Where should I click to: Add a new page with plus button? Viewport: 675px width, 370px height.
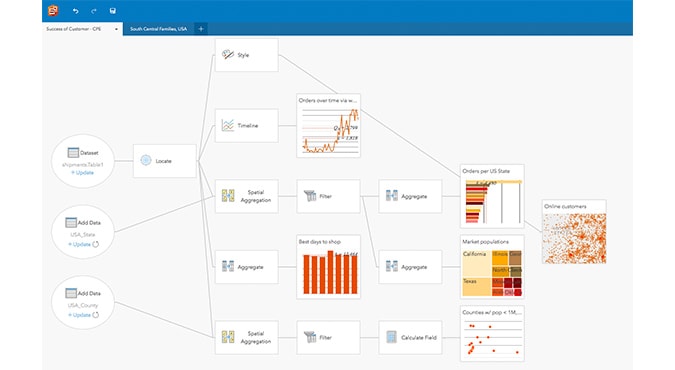[x=201, y=29]
